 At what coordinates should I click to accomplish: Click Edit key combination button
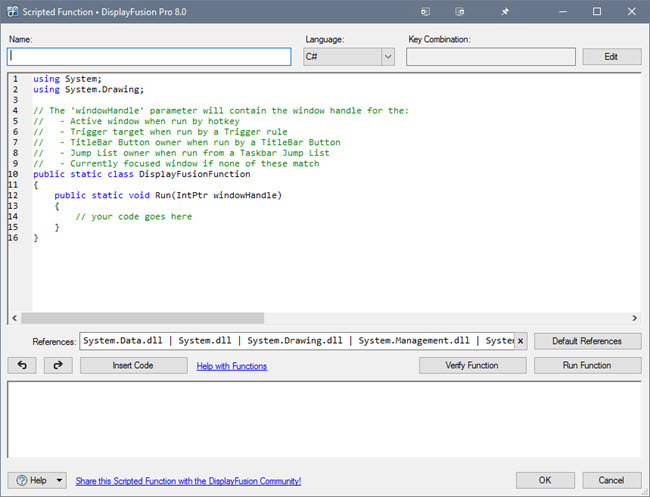click(x=611, y=57)
